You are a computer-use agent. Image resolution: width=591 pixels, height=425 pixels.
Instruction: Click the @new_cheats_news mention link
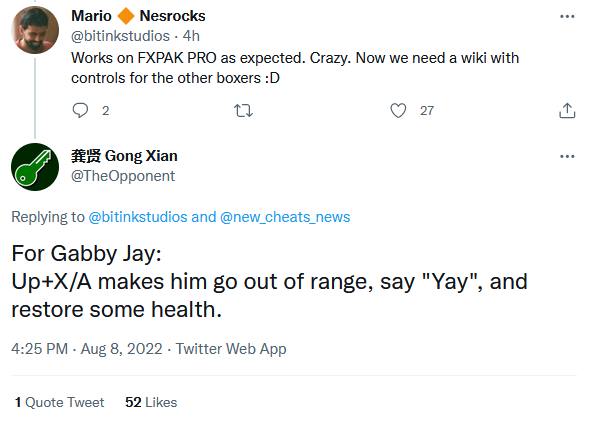click(285, 217)
